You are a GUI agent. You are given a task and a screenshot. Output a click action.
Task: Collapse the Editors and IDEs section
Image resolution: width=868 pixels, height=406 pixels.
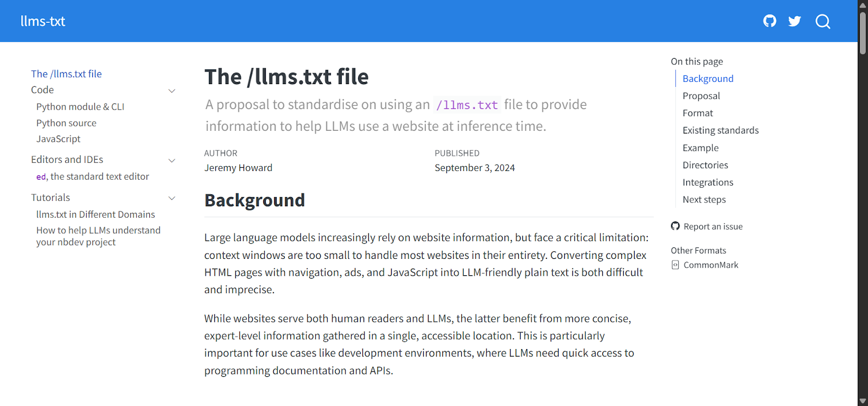[172, 160]
